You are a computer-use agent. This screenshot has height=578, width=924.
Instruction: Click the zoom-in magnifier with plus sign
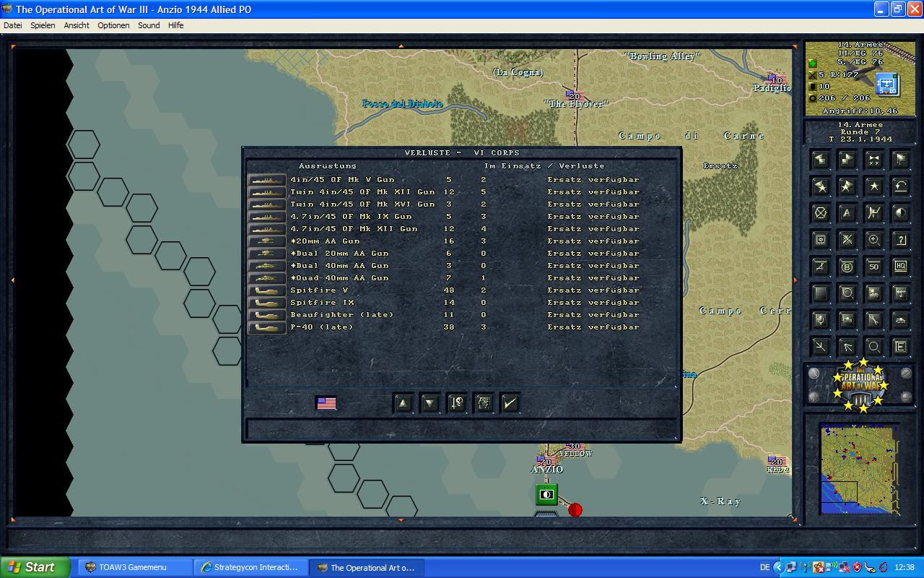tap(873, 240)
